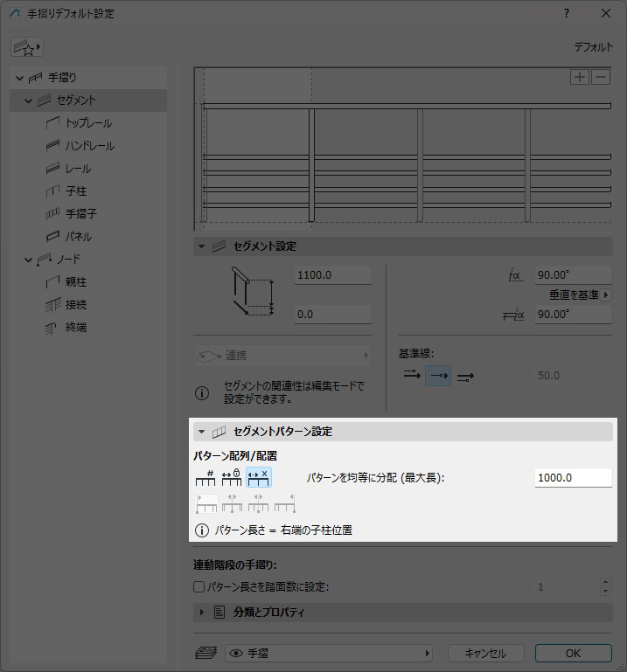
Task: Open the favorites star button
Action: point(27,47)
